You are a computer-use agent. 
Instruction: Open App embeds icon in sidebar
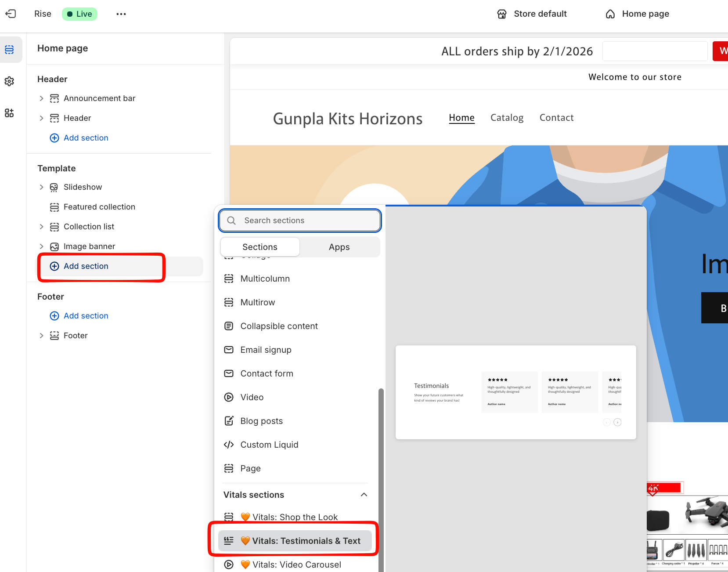click(9, 113)
